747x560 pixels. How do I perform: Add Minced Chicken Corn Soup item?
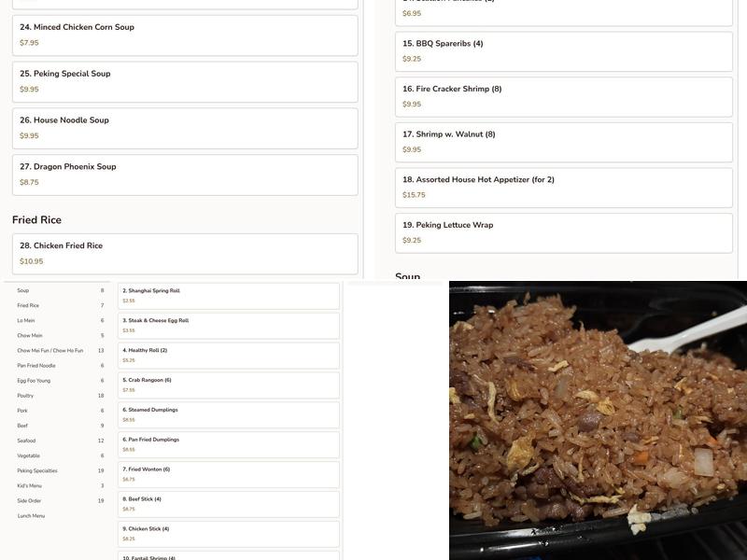(185, 35)
